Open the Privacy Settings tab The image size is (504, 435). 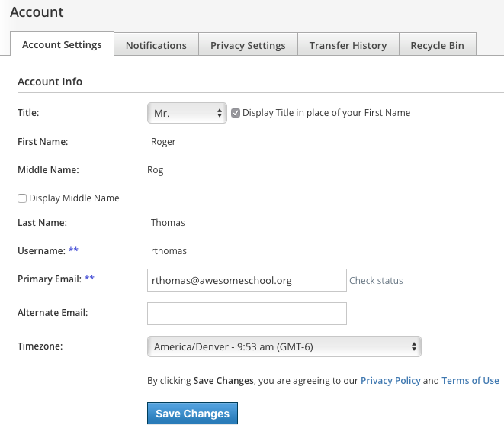(248, 45)
